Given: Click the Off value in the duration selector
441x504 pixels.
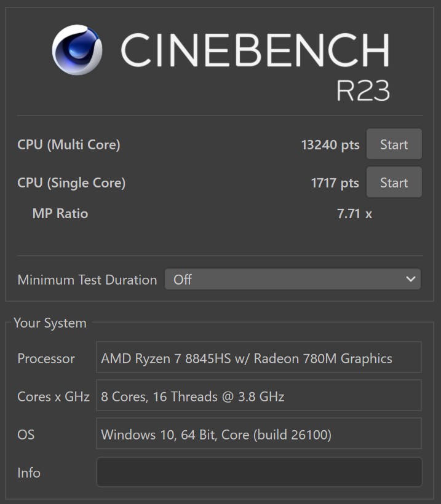Looking at the screenshot, I should click(183, 280).
